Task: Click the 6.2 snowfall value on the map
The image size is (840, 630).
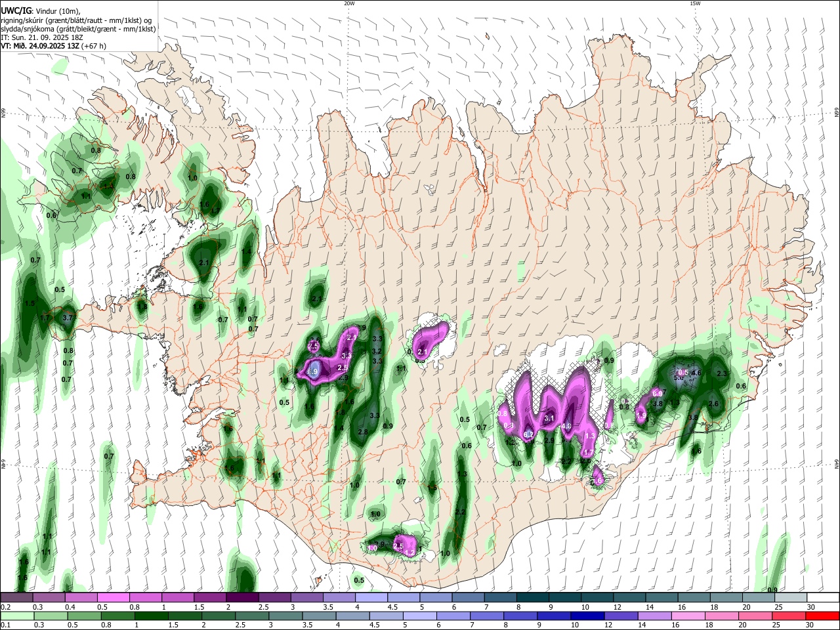Action: [x=528, y=434]
